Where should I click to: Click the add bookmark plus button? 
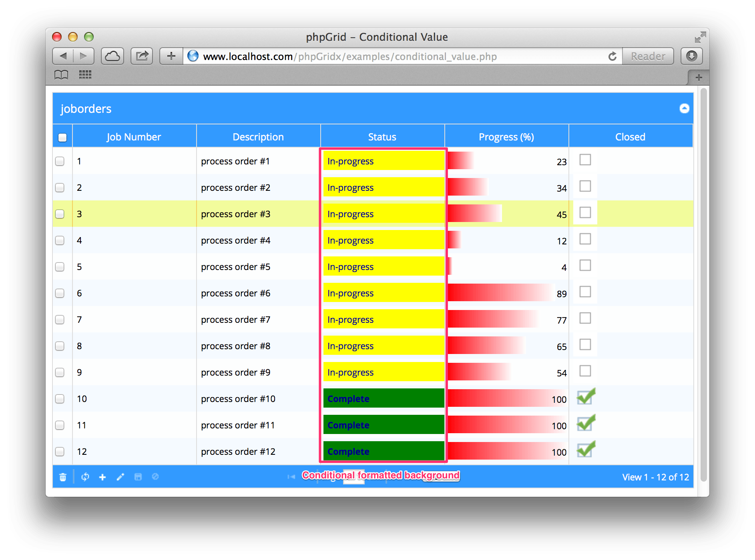coord(171,56)
